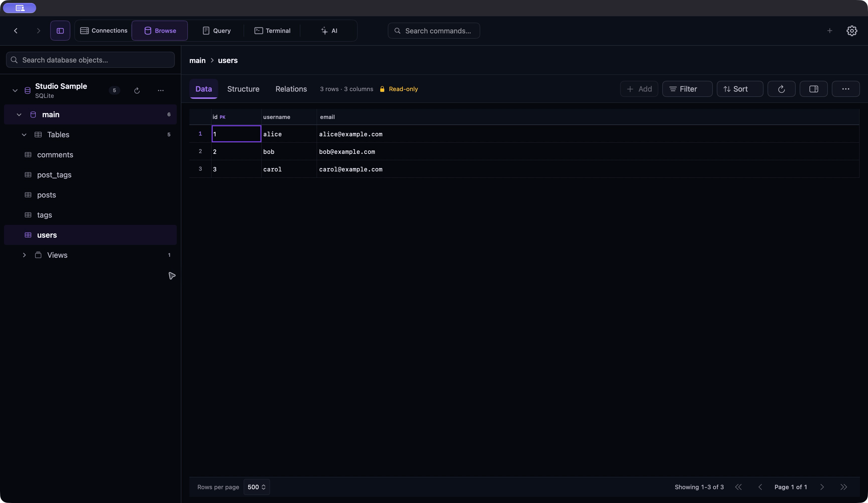Viewport: 868px width, 503px height.
Task: Refresh the table data
Action: coord(782,89)
